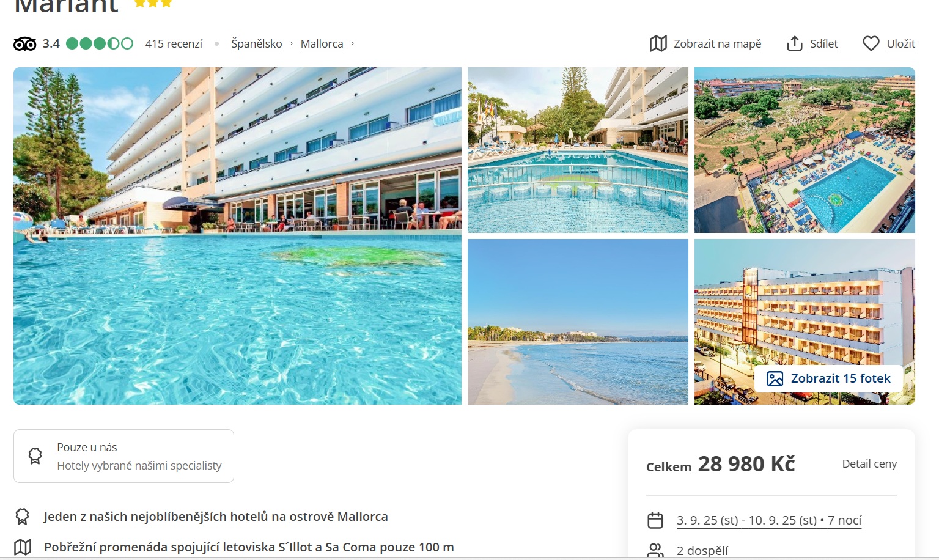This screenshot has width=939, height=560.
Task: Click the Pouze u nás link
Action: [87, 448]
